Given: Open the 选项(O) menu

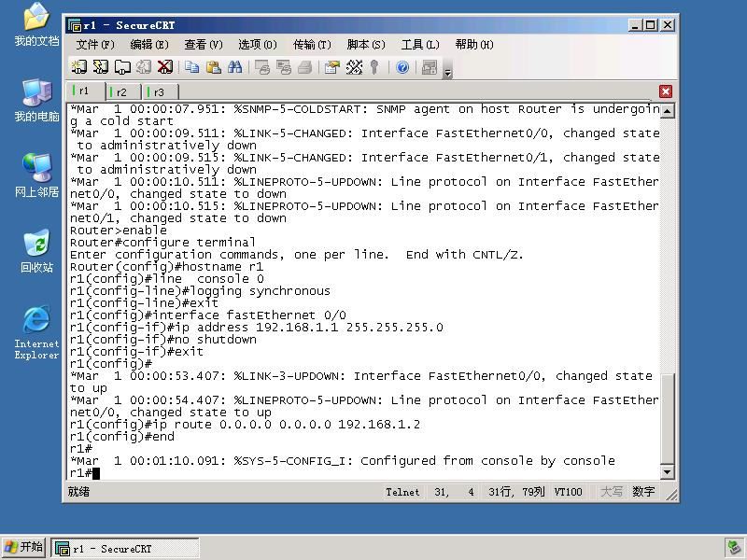Looking at the screenshot, I should [x=258, y=45].
